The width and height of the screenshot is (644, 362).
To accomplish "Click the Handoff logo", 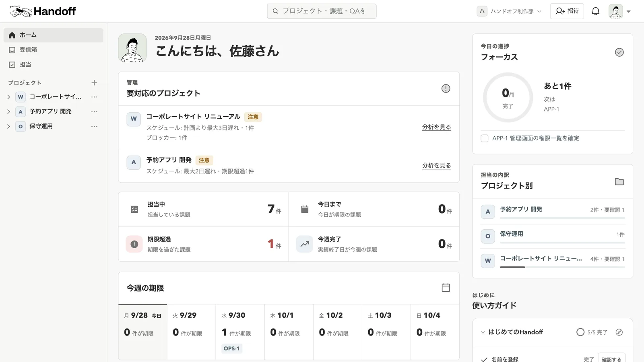I will pyautogui.click(x=43, y=11).
